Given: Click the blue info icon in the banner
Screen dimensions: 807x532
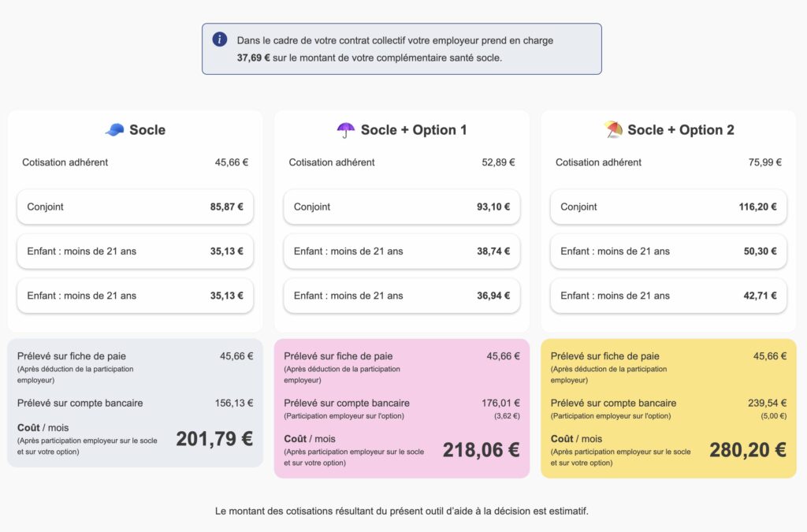Looking at the screenshot, I should pos(220,40).
